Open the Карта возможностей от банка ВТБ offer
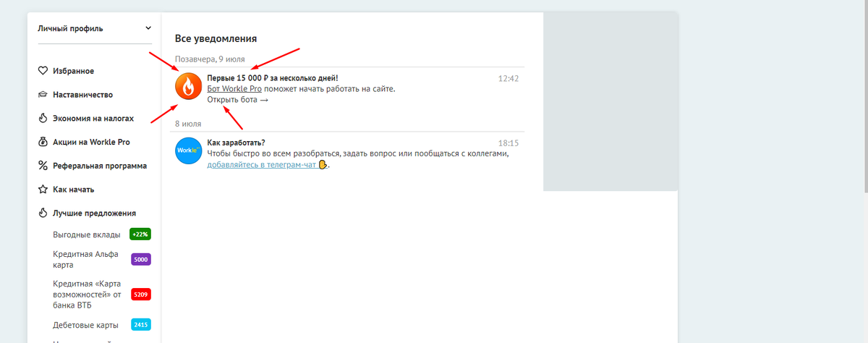 point(88,294)
